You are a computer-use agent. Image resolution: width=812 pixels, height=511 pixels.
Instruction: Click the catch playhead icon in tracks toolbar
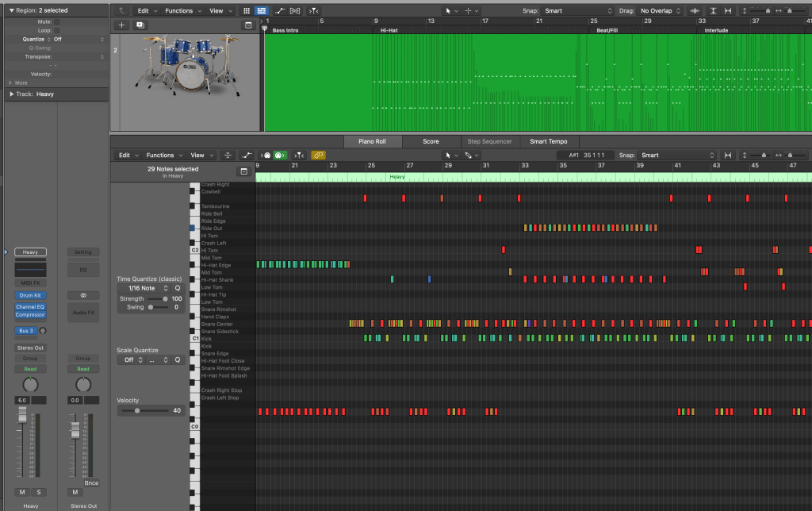pyautogui.click(x=315, y=11)
